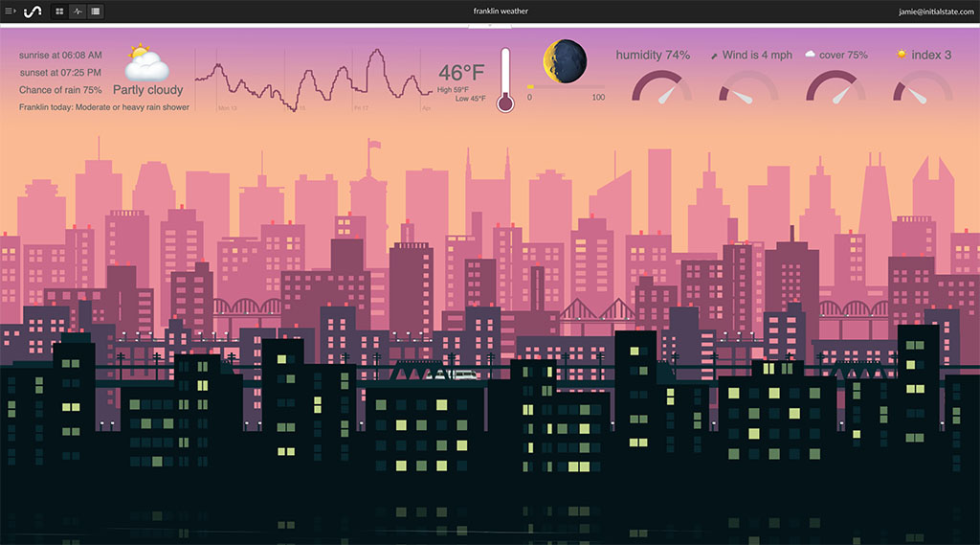
Task: Click the cloud cover icon
Action: coord(810,55)
